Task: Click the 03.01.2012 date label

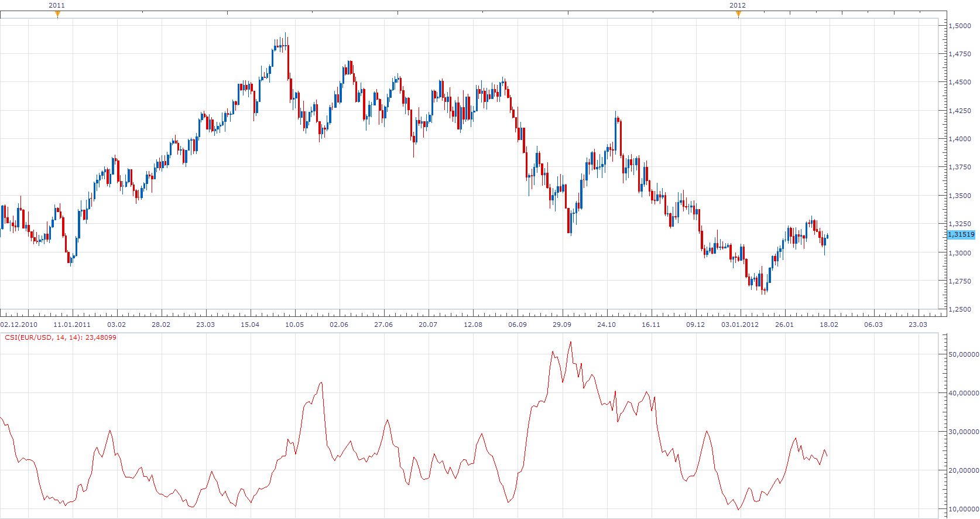Action: [x=740, y=325]
